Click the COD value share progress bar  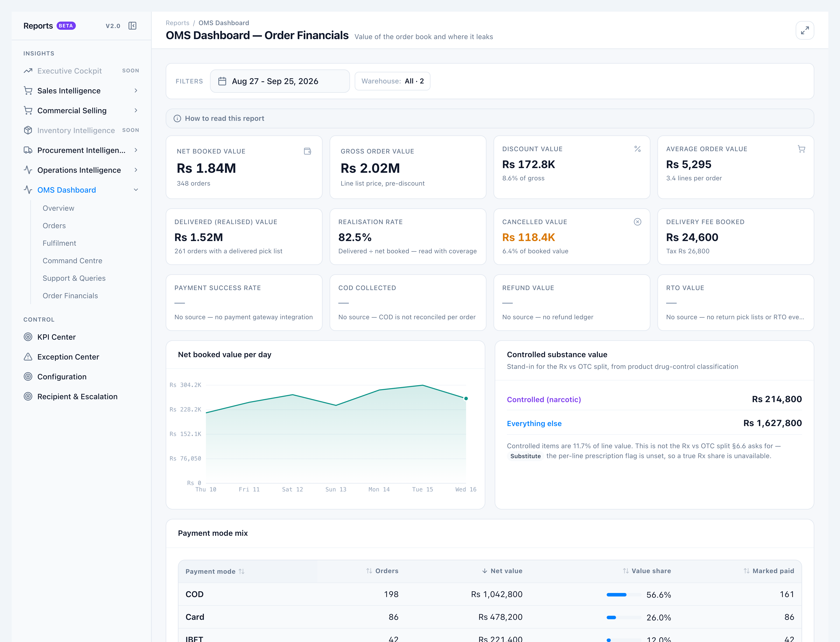pyautogui.click(x=624, y=595)
